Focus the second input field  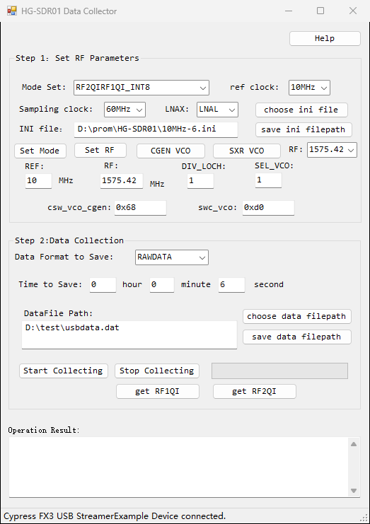(x=232, y=285)
